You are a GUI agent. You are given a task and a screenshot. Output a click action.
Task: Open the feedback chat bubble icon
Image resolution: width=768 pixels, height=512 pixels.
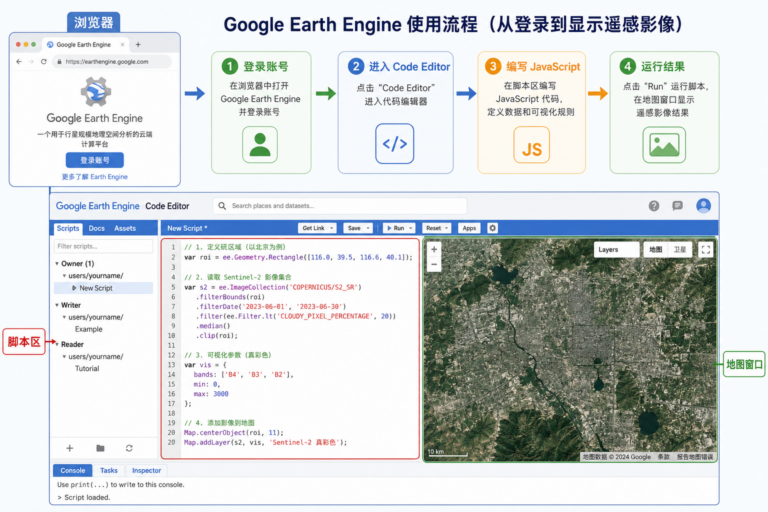pos(677,206)
